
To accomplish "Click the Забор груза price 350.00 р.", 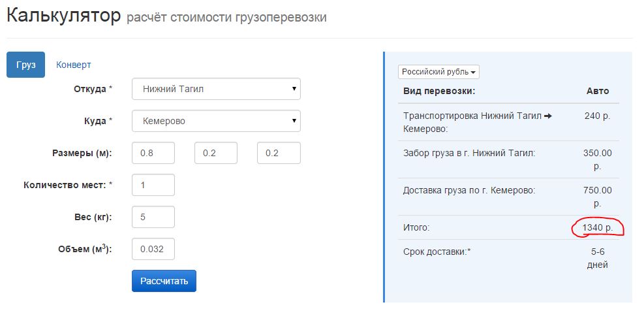I will point(598,159).
